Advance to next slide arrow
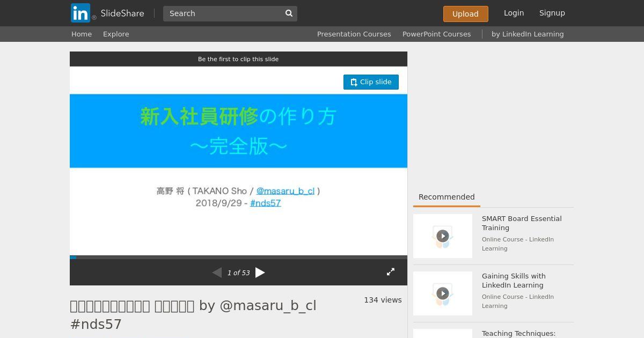 pos(260,273)
